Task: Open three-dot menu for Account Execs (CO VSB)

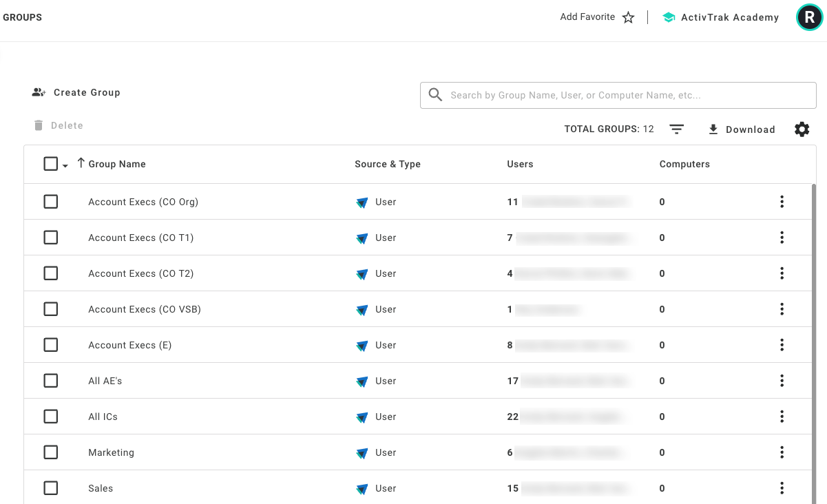Action: 782,309
